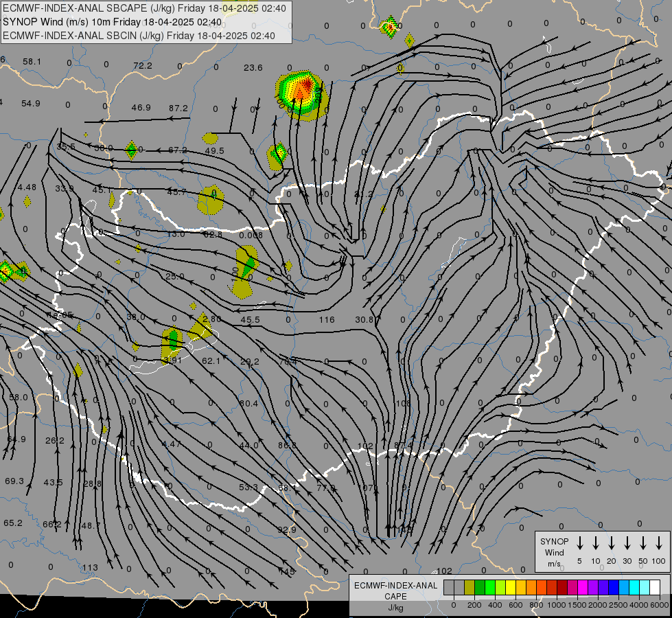The image size is (672, 618).
Task: Click the 5 m/s wind arrow in legend
Action: coord(580,543)
